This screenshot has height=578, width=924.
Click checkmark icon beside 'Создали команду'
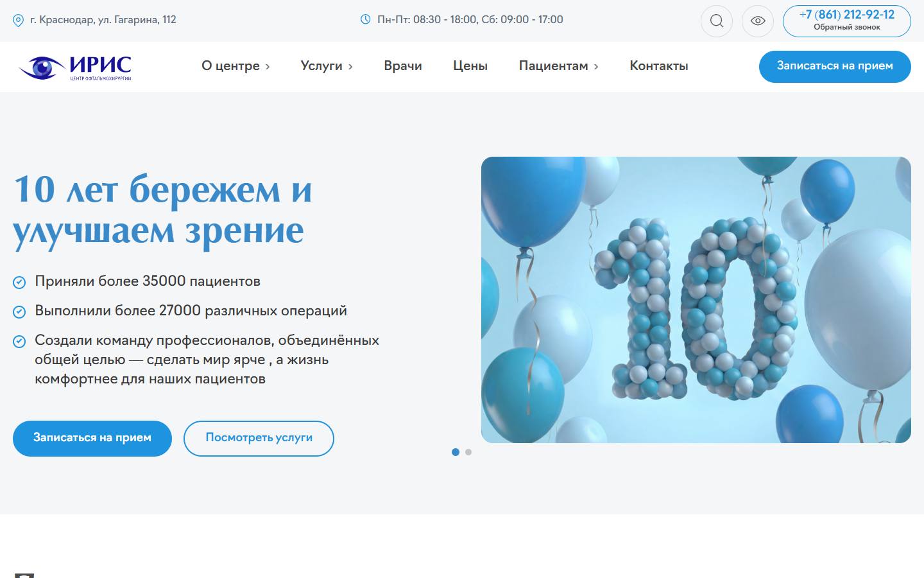click(x=19, y=341)
